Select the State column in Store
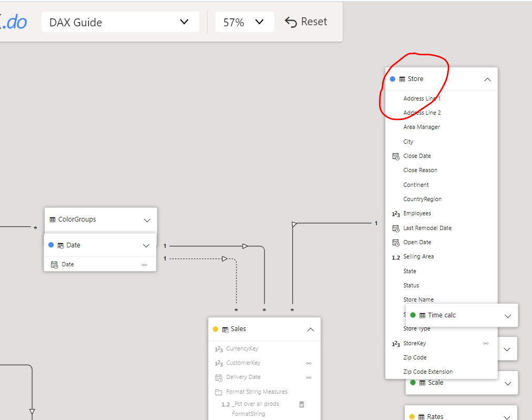Image resolution: width=532 pixels, height=420 pixels. coord(410,271)
